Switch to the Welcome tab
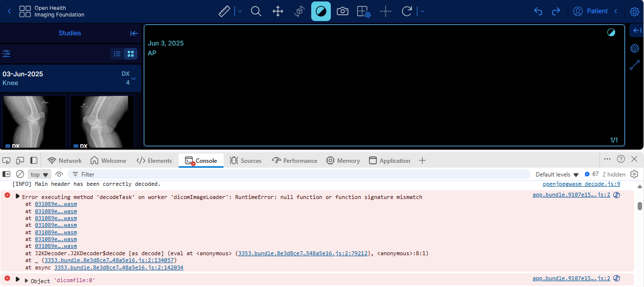 [x=108, y=160]
